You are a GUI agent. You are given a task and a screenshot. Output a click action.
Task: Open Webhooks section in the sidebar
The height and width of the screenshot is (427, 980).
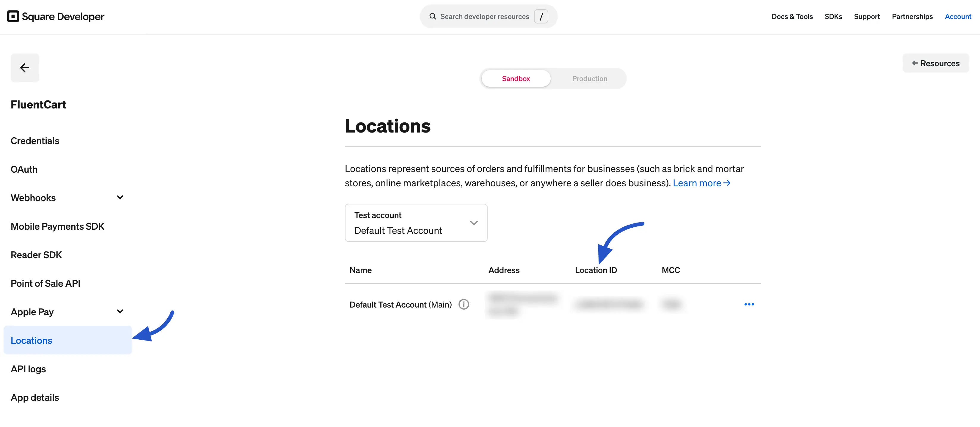coord(33,198)
